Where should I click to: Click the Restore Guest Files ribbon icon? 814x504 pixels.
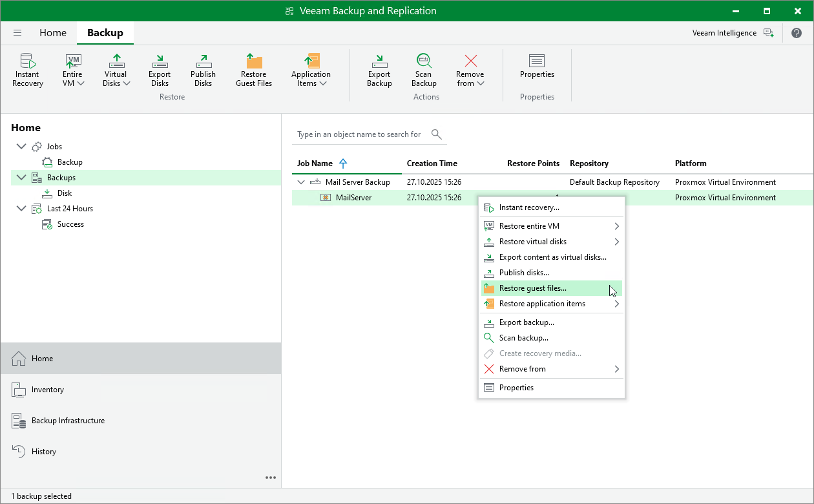point(253,70)
